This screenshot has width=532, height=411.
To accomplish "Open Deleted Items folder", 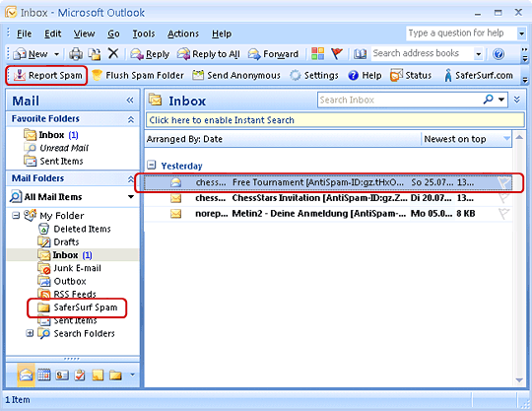I will coord(74,229).
